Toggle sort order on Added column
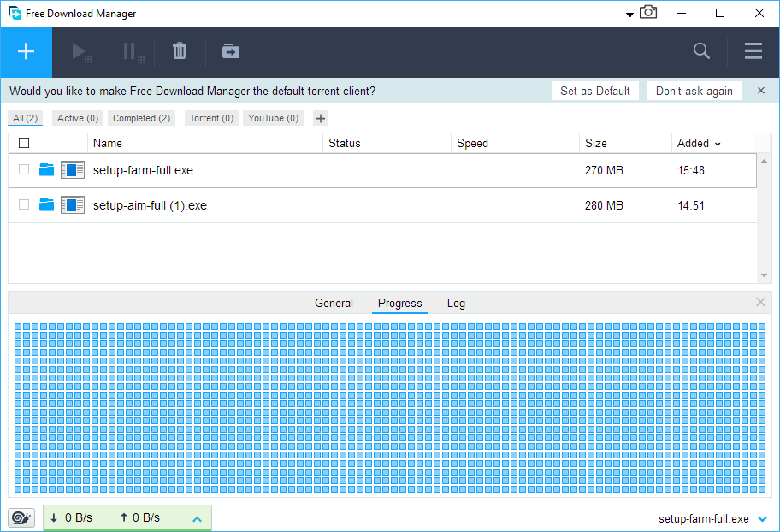 699,144
